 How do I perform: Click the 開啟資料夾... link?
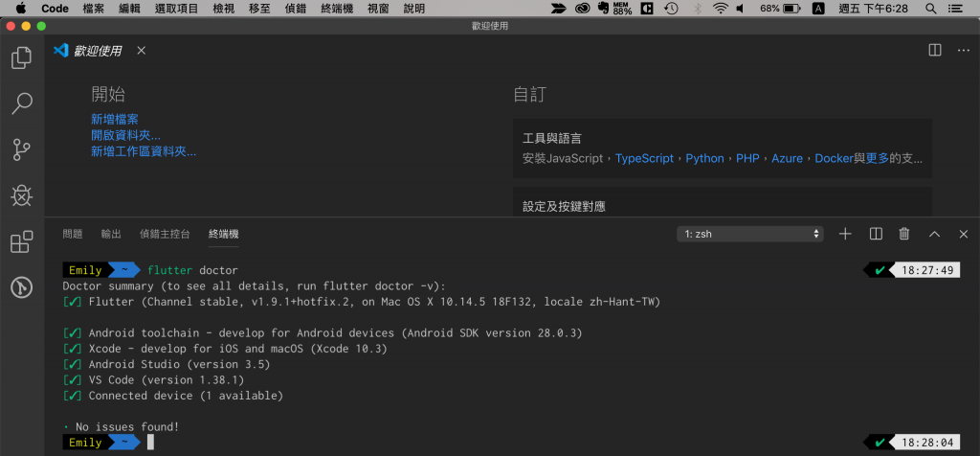tap(125, 135)
